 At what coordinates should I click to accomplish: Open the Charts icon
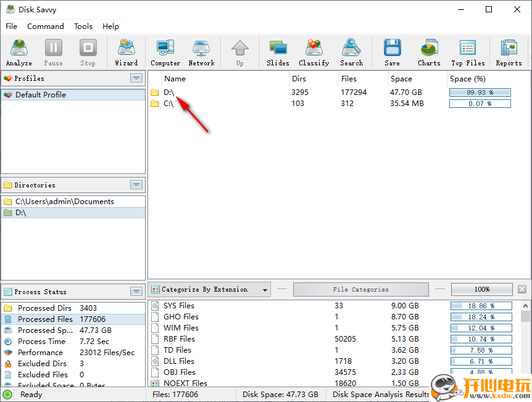click(x=429, y=52)
